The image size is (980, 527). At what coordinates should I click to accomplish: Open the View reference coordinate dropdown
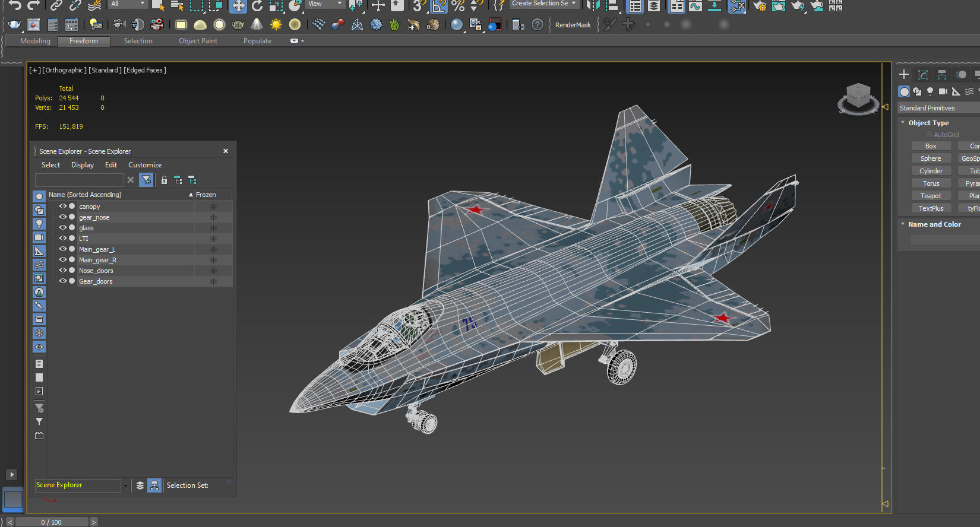[325, 4]
